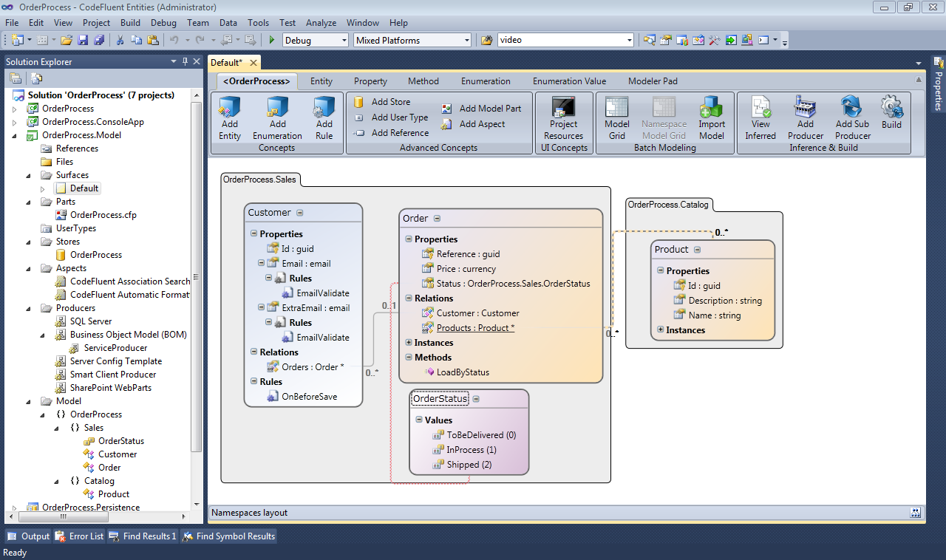This screenshot has height=560, width=946.
Task: Click Add Aspect
Action: coord(473,124)
